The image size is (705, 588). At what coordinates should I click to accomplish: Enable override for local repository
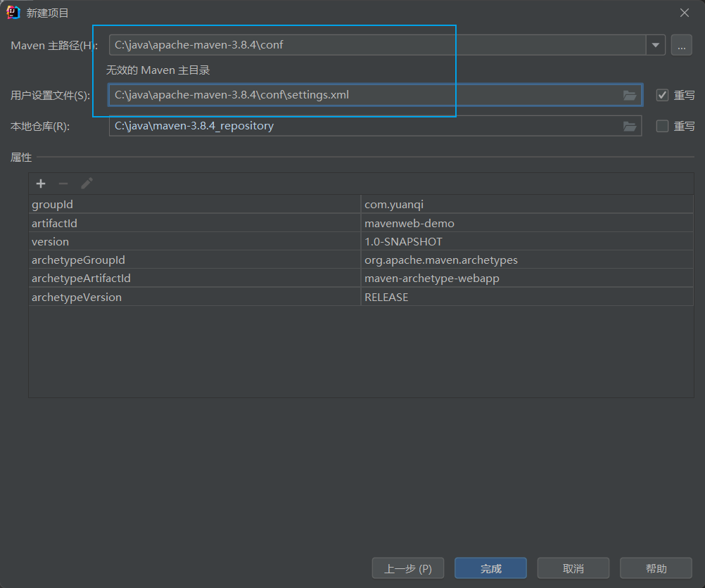coord(662,127)
